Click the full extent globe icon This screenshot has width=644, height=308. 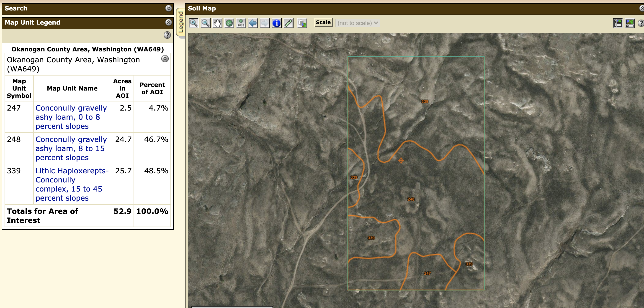pos(229,23)
